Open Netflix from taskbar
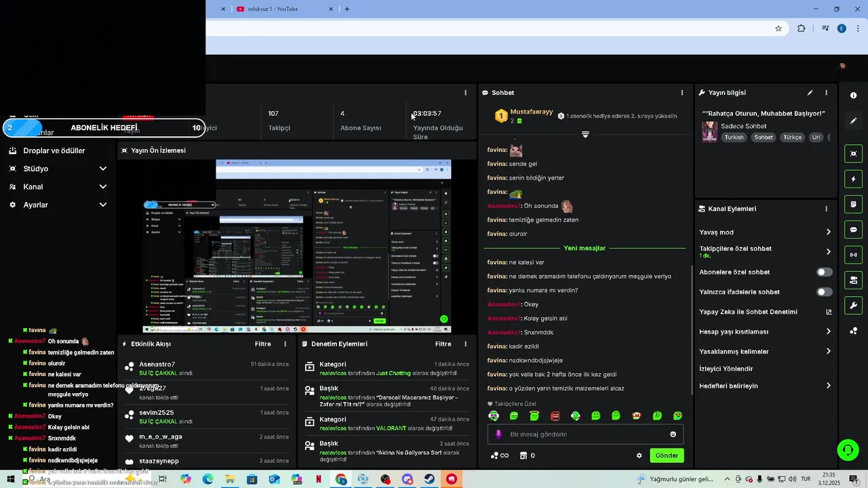868x488 pixels. click(319, 479)
